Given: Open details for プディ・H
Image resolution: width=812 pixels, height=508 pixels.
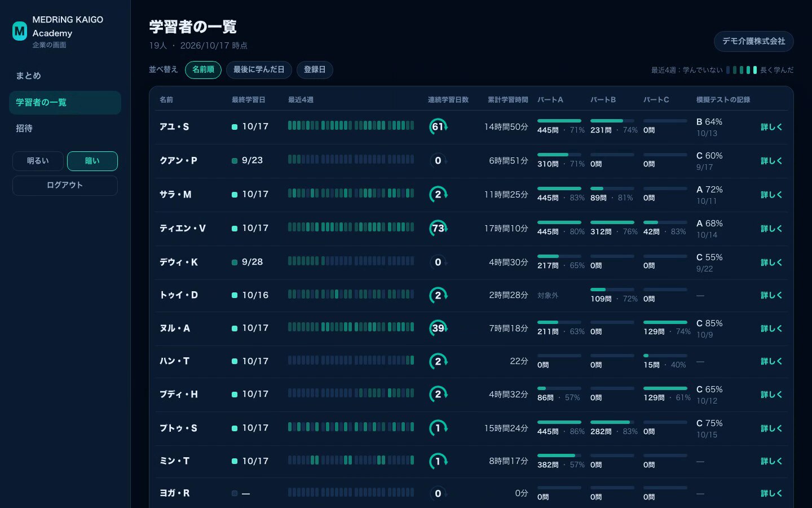Looking at the screenshot, I should [771, 395].
